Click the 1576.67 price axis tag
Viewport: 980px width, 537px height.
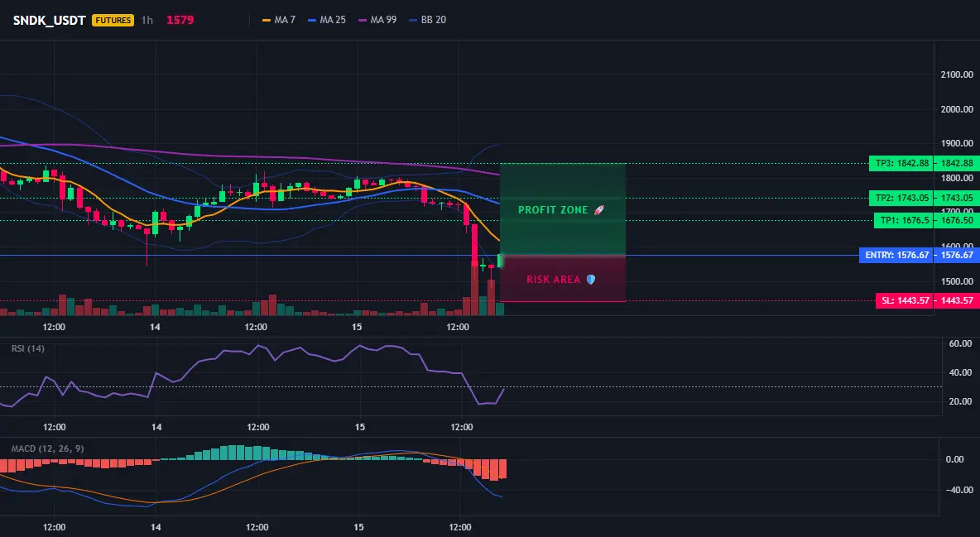(956, 255)
